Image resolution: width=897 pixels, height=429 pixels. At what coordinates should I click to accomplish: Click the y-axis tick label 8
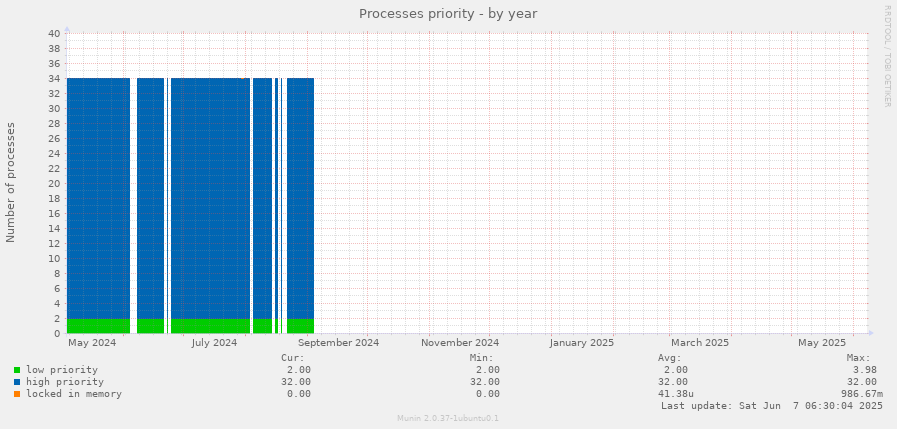tap(58, 273)
